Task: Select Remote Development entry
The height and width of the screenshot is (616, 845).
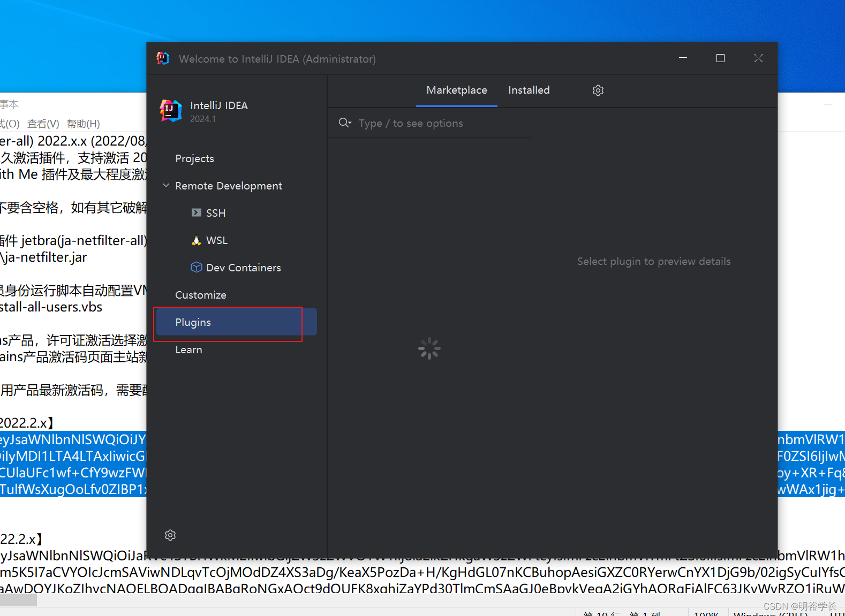Action: tap(229, 186)
